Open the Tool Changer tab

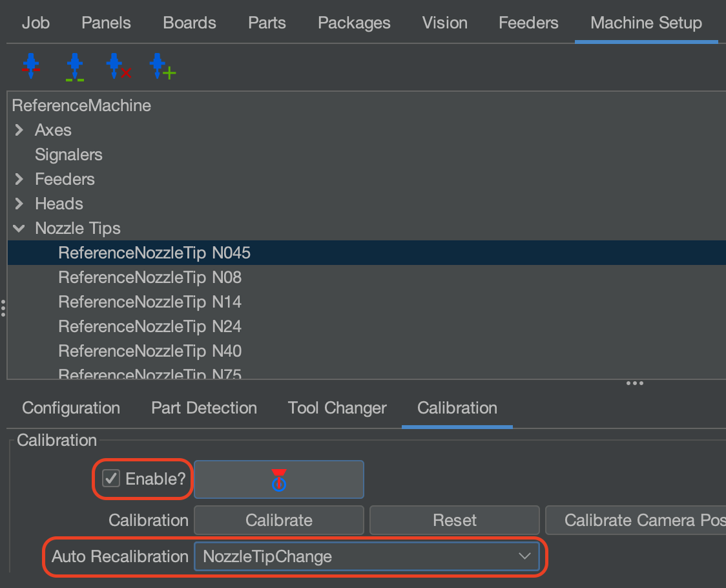coord(337,408)
